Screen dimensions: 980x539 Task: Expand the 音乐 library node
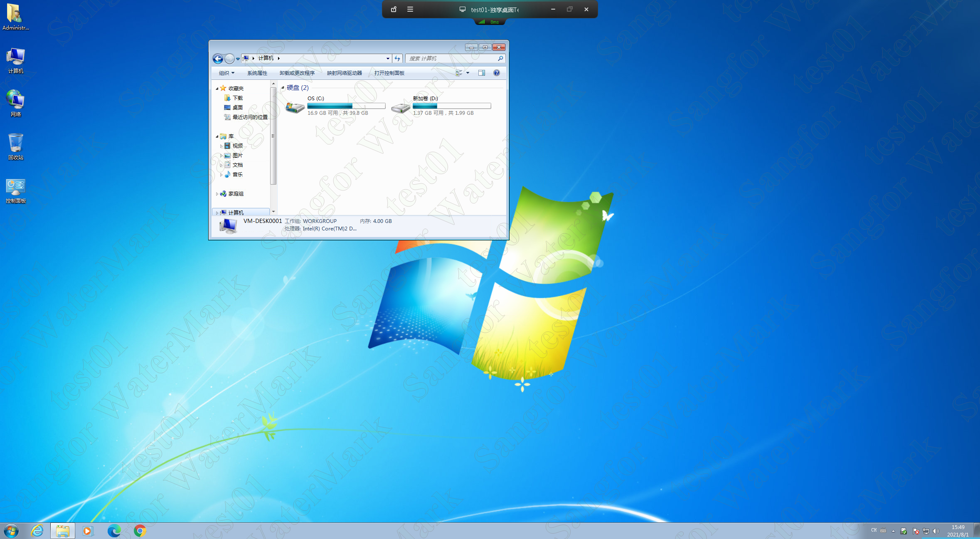click(221, 175)
